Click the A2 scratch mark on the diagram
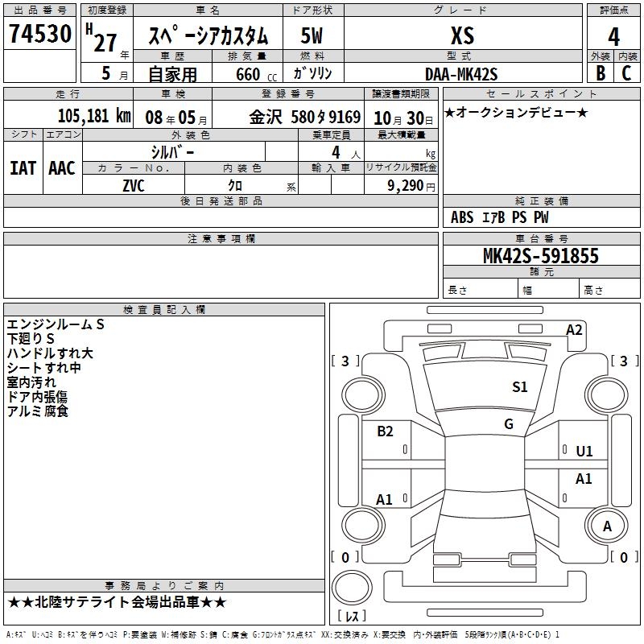 (x=574, y=330)
